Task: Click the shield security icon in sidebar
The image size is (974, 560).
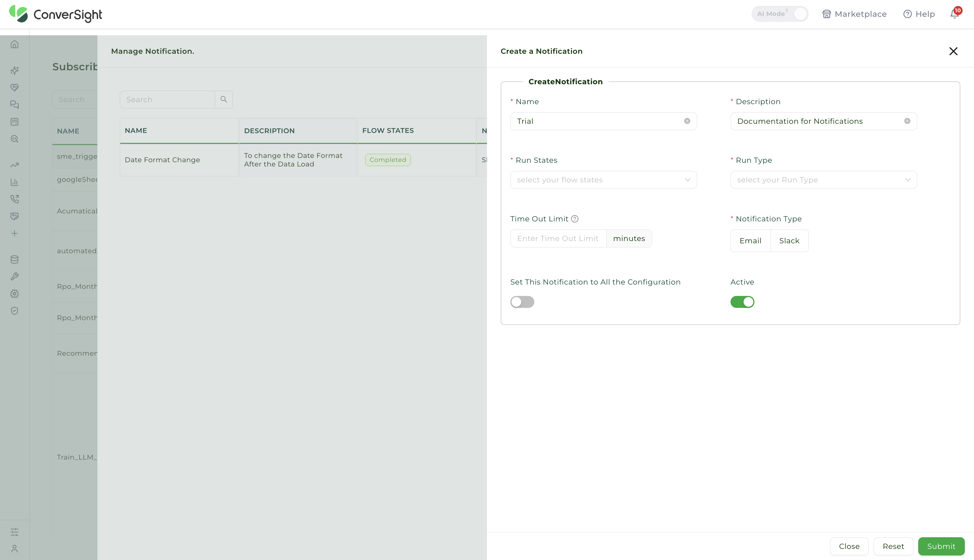Action: pyautogui.click(x=15, y=311)
